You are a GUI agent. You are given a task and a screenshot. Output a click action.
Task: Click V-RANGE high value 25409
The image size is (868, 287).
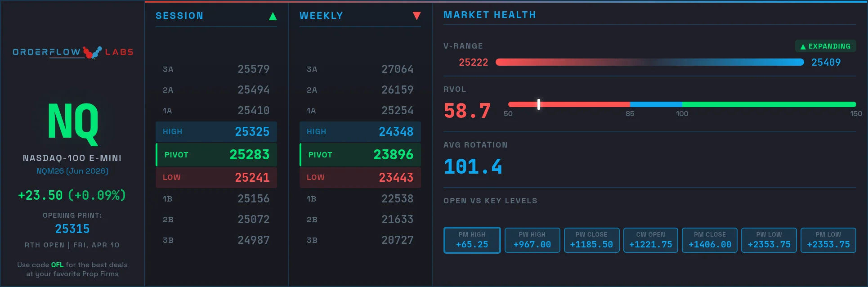tap(826, 63)
